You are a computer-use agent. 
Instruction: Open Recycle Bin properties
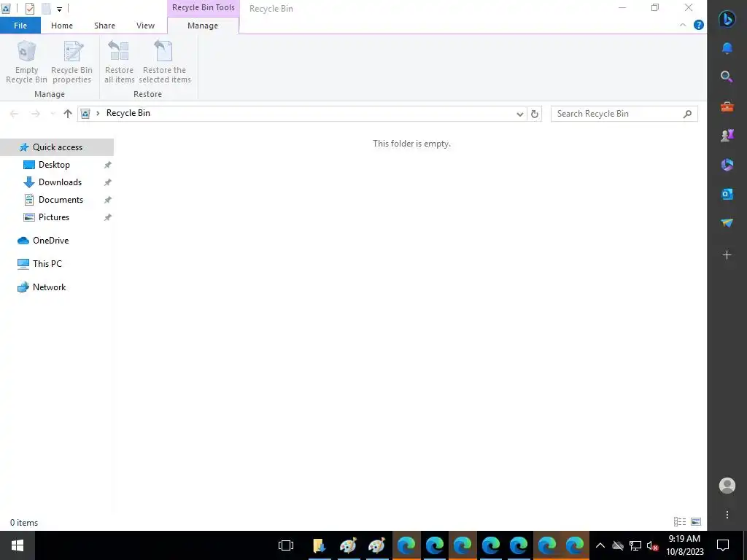click(72, 62)
